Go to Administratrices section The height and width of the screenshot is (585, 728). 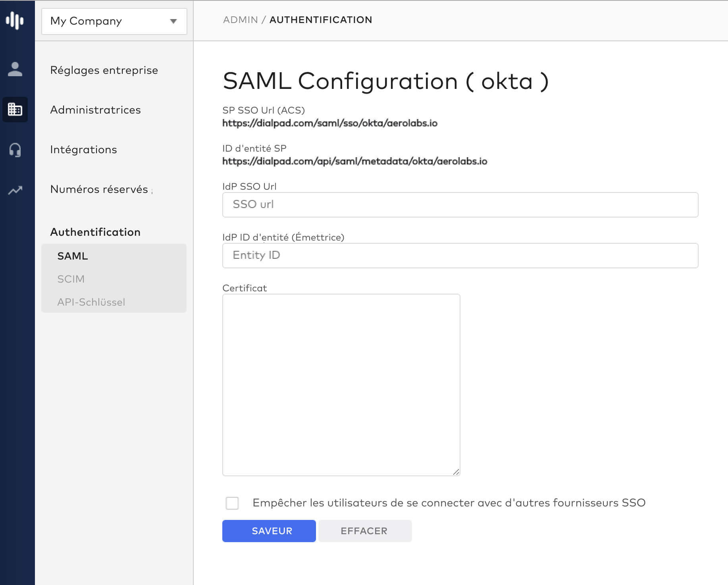pos(95,110)
